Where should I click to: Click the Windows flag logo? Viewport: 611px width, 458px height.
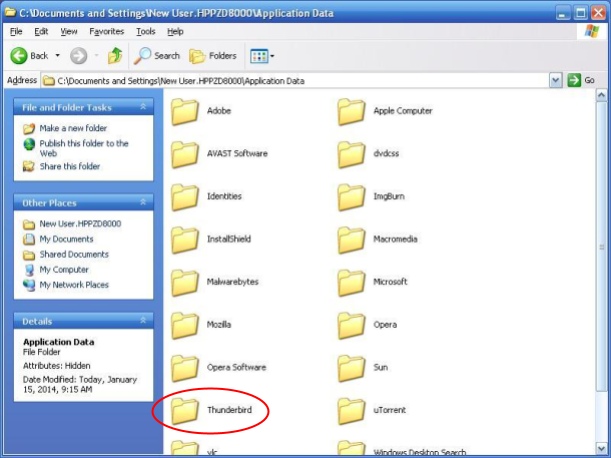[x=592, y=31]
